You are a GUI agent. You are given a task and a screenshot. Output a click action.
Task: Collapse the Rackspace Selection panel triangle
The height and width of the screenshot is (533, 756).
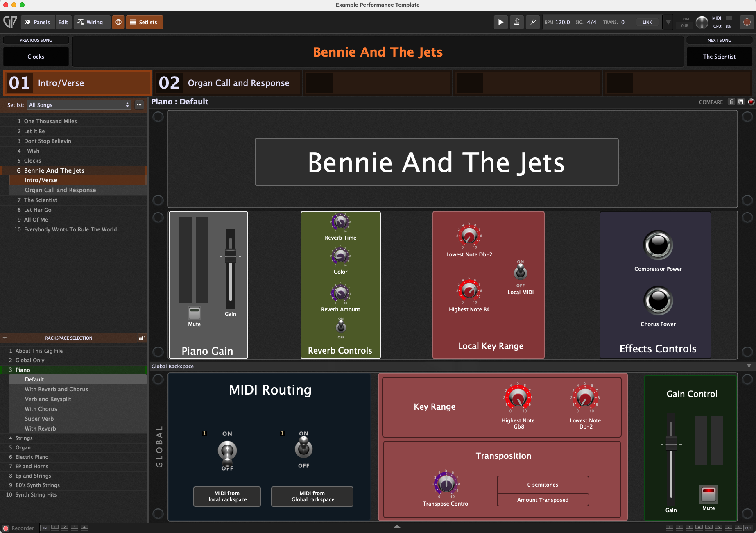(5, 338)
